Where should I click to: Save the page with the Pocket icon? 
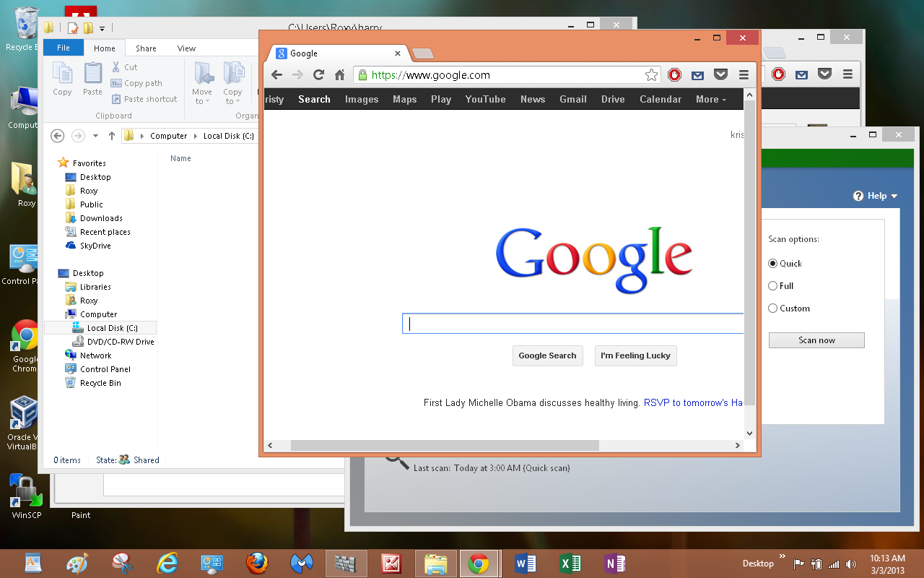(720, 74)
